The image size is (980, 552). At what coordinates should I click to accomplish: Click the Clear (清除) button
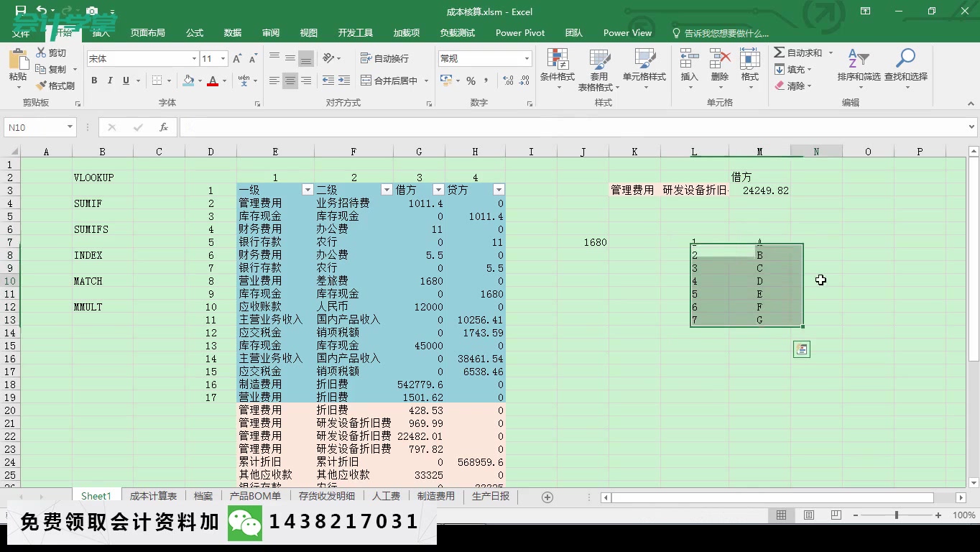tap(793, 86)
